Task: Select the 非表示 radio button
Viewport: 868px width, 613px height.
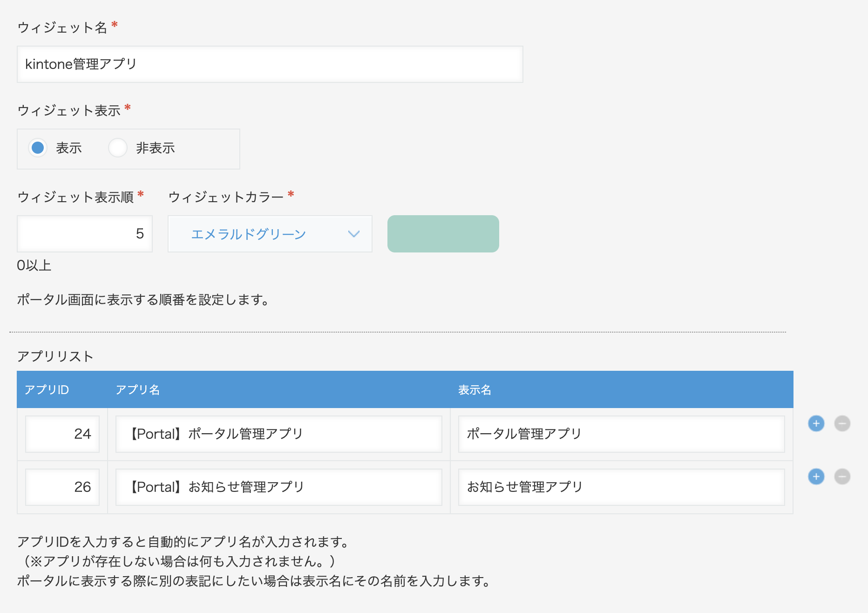Action: tap(118, 148)
